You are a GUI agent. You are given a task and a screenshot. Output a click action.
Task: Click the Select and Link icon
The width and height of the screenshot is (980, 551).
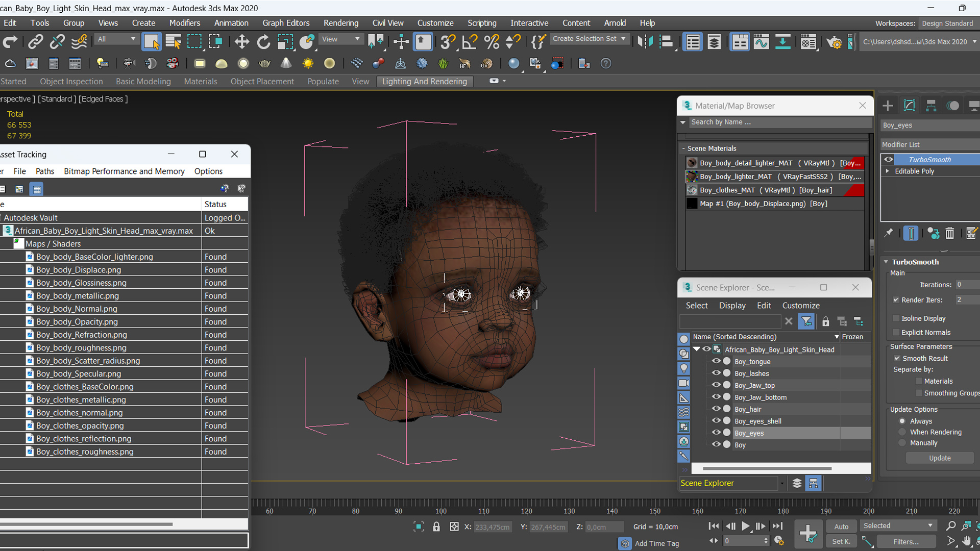[x=35, y=41]
